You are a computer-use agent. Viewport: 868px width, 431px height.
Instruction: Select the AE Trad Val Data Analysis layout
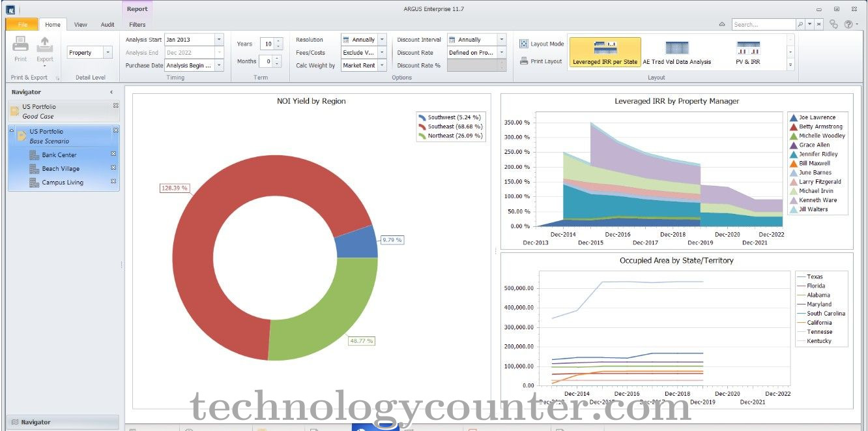point(676,49)
